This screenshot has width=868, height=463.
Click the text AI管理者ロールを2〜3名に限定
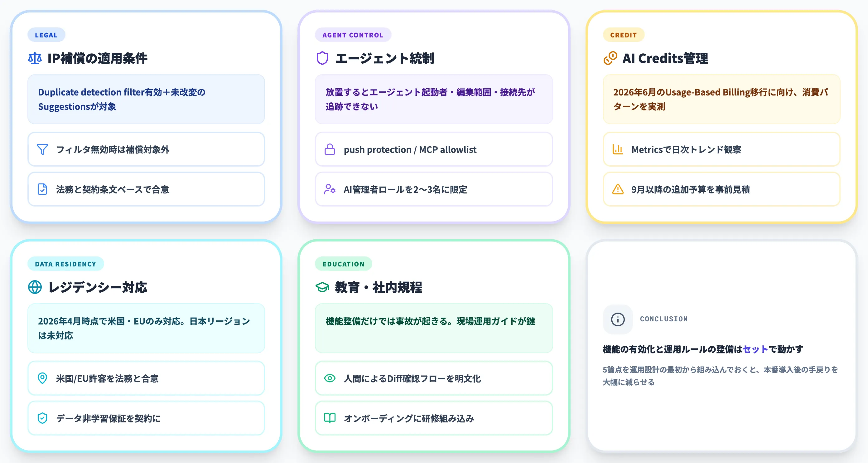[x=405, y=189]
